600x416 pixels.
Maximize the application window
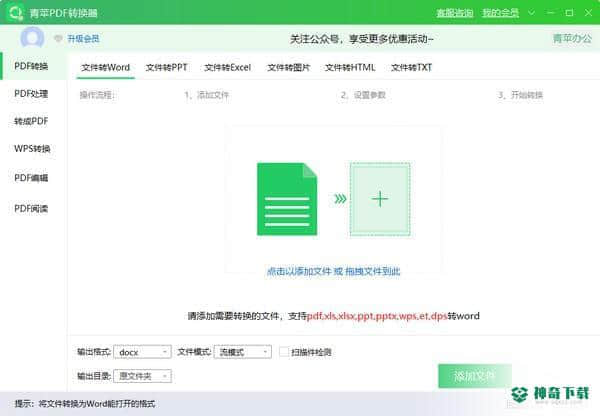(x=569, y=13)
